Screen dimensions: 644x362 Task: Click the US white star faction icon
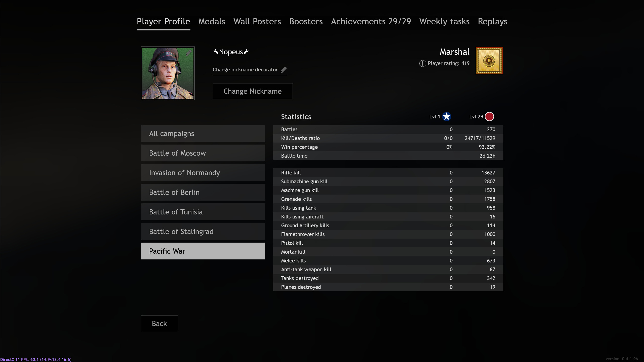tap(447, 116)
